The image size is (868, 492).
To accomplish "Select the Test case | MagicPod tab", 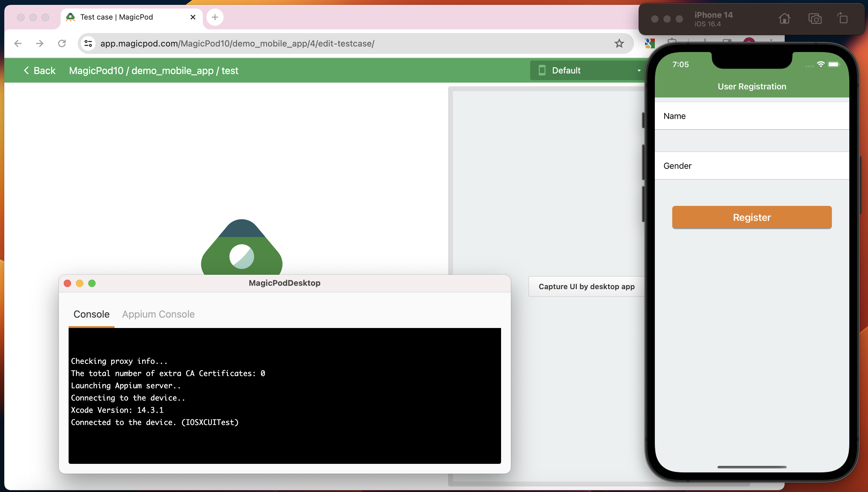I will [x=132, y=17].
